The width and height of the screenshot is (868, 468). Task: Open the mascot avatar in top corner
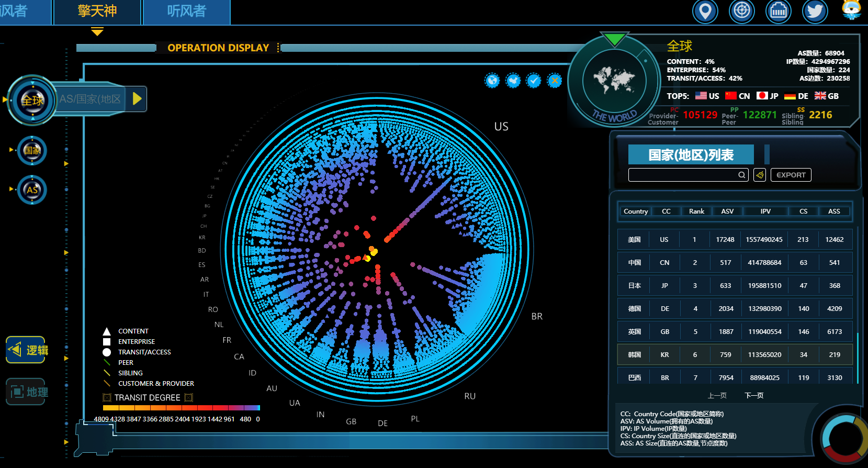(852, 9)
